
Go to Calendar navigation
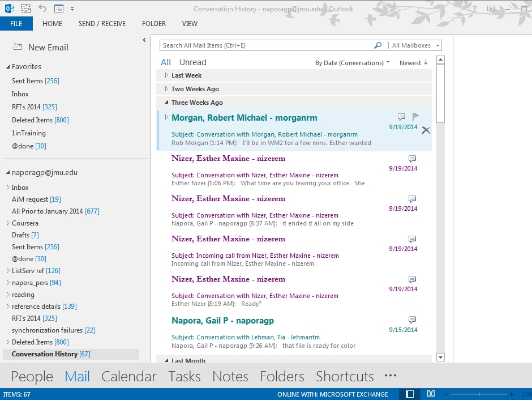[x=128, y=376]
